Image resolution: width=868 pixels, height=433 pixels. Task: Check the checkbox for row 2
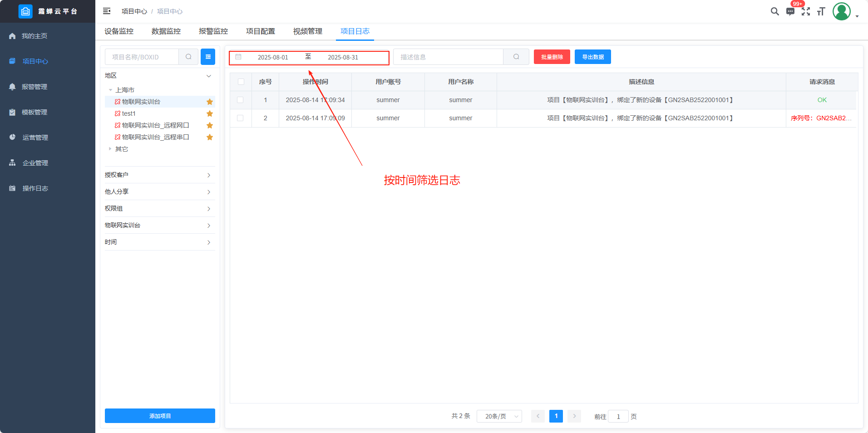point(240,118)
